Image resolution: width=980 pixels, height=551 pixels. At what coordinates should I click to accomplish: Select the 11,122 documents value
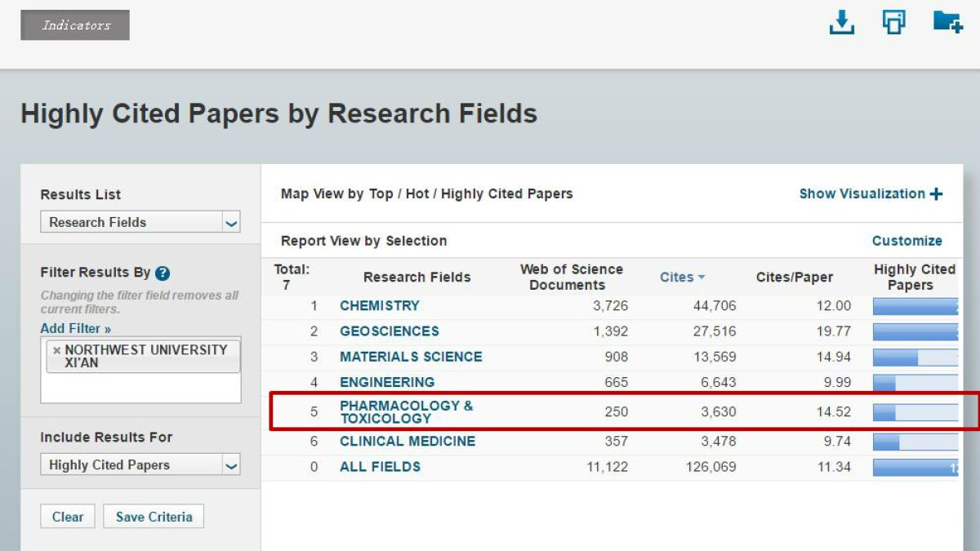click(x=606, y=467)
